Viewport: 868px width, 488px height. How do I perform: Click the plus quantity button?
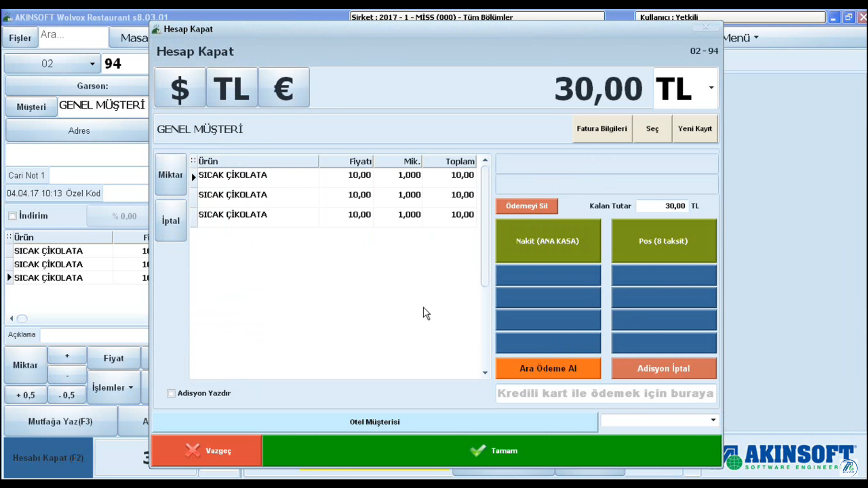click(67, 356)
